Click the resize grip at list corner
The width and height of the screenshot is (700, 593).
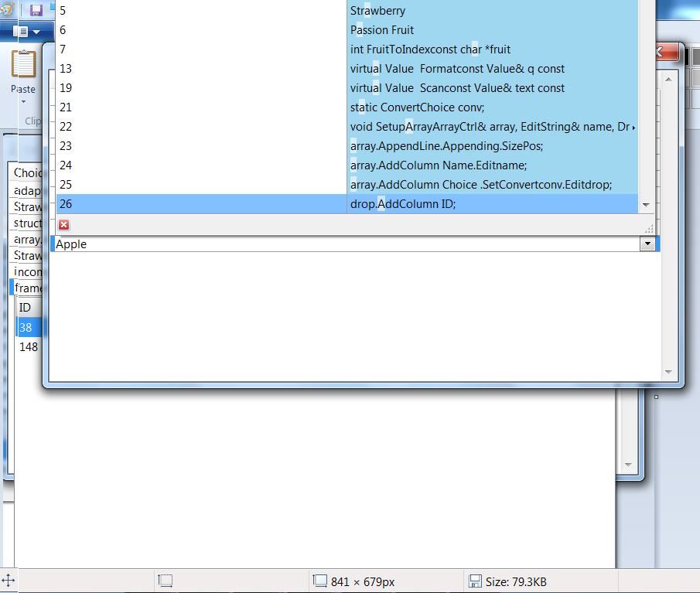coord(649,228)
